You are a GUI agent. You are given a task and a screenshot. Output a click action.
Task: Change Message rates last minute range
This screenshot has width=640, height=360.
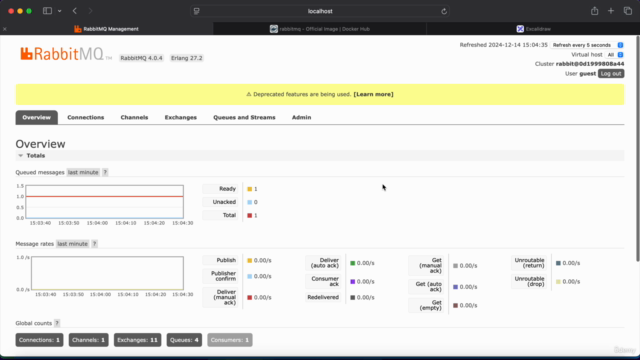tap(73, 244)
